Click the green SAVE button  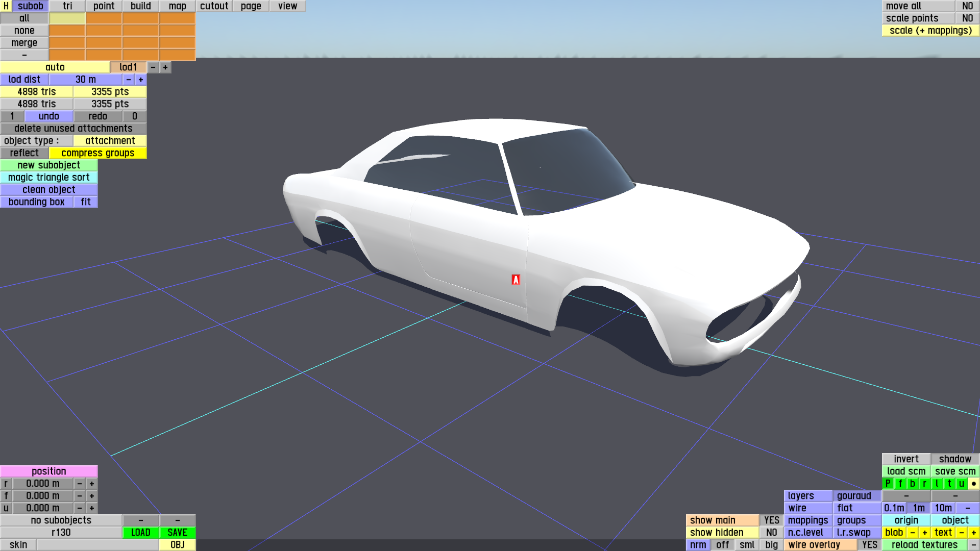click(x=177, y=533)
